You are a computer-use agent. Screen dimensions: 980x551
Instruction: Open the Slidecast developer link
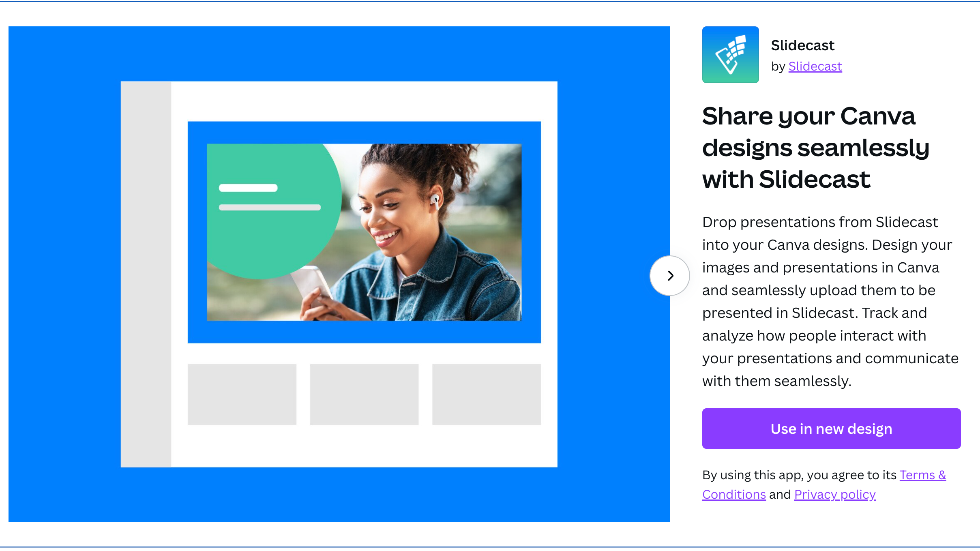tap(815, 66)
